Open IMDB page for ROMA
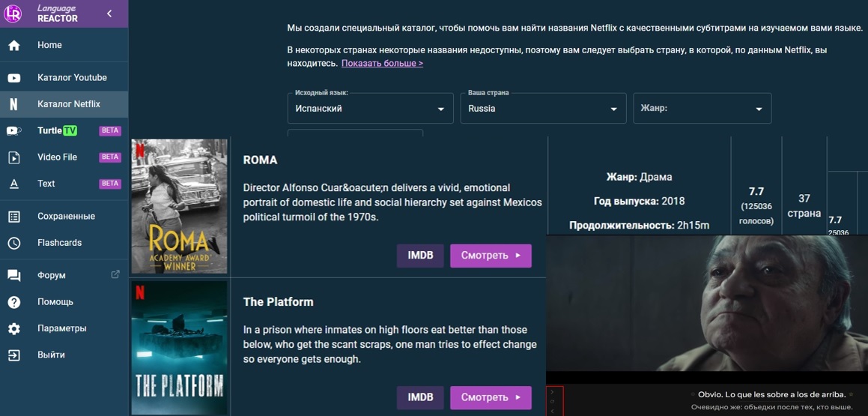 [420, 256]
